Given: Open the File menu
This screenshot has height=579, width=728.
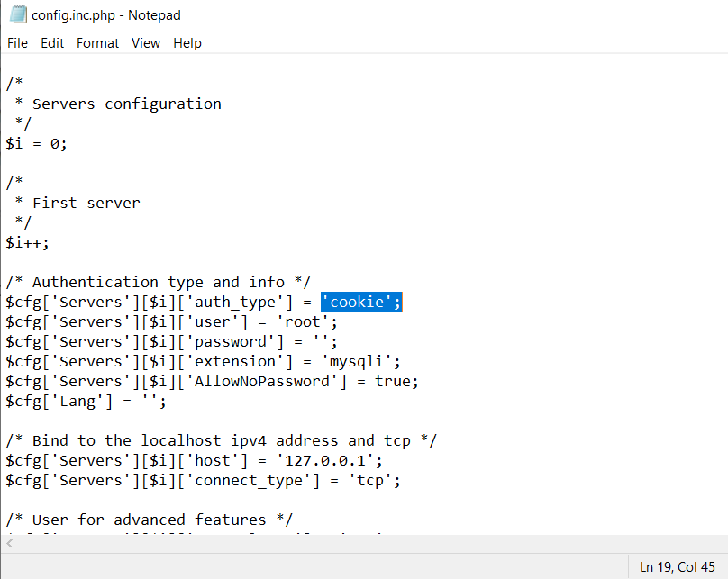Looking at the screenshot, I should coord(17,43).
